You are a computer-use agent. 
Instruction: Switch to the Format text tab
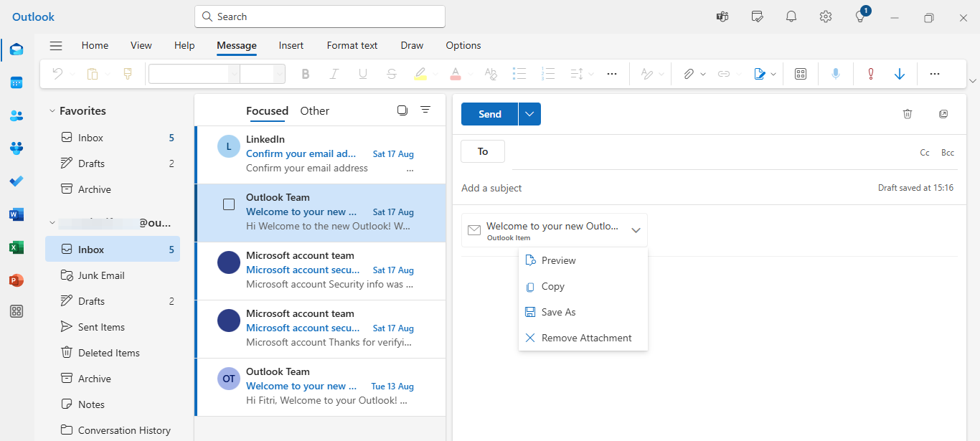coord(352,45)
